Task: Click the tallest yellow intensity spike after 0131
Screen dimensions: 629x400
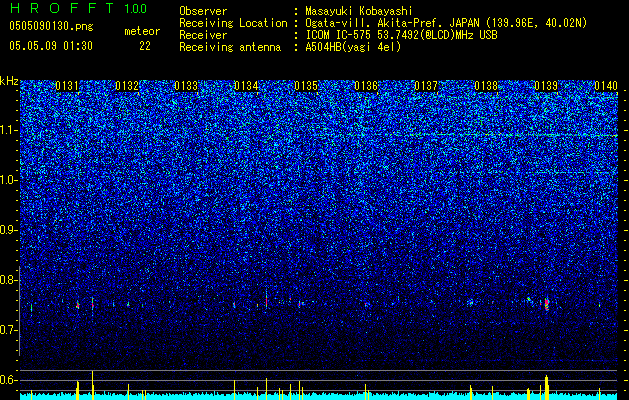Action: (93, 385)
